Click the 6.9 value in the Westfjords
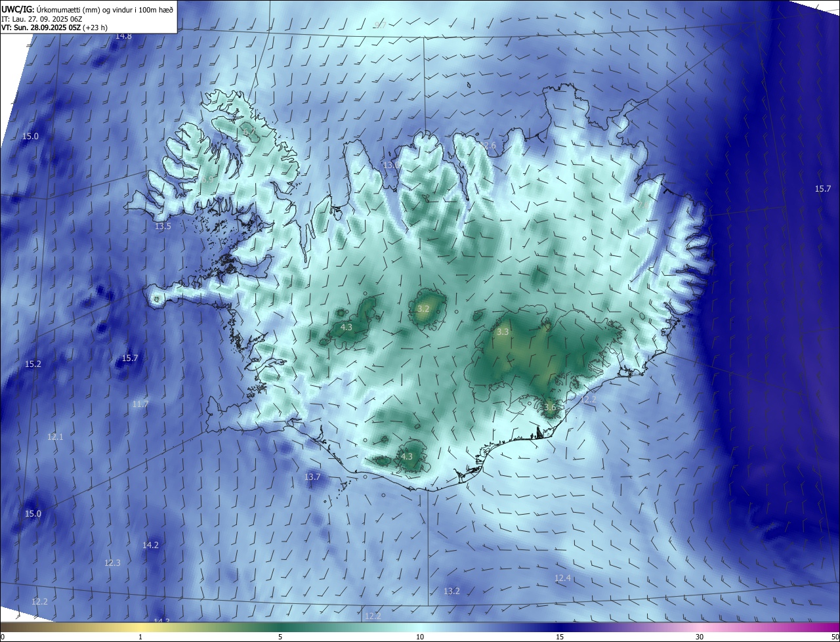840x642 pixels. coord(207,179)
